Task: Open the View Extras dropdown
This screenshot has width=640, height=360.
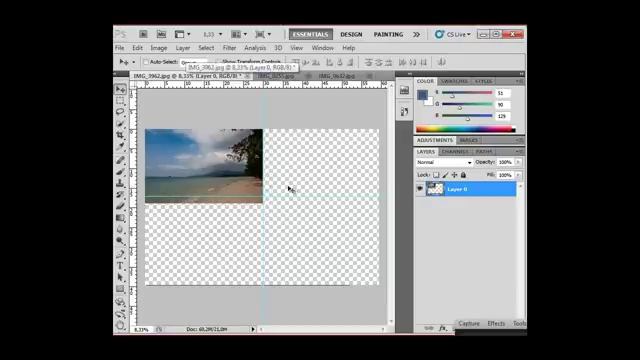Action: pos(182,34)
